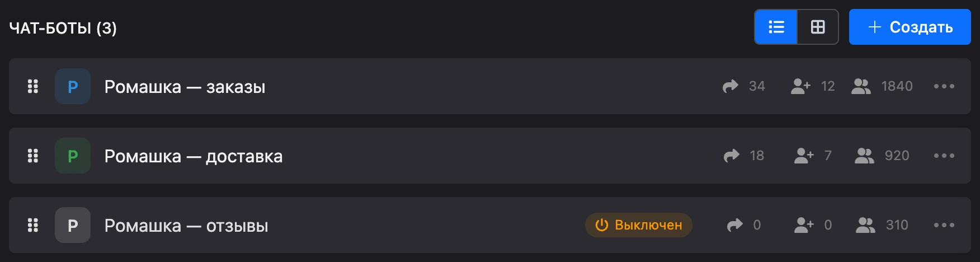980x262 pixels.
Task: Click drag handle of Ромашка — отзывы row
Action: pos(33,225)
